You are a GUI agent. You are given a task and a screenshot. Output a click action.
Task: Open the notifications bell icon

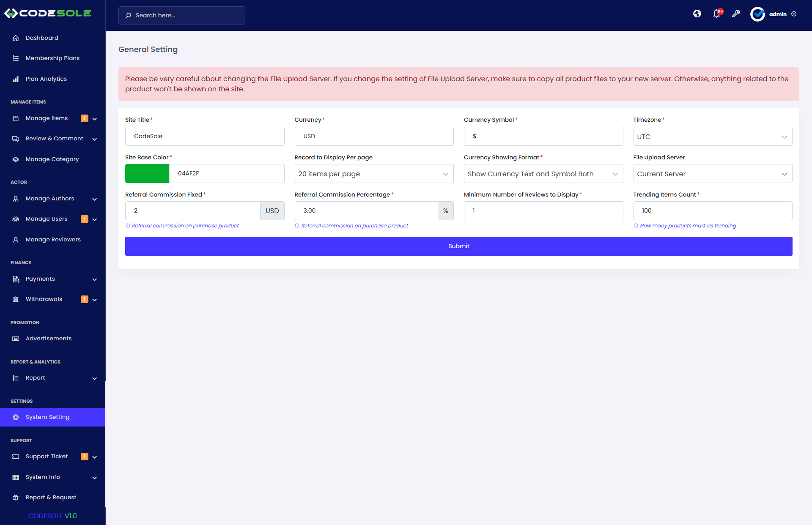(716, 14)
